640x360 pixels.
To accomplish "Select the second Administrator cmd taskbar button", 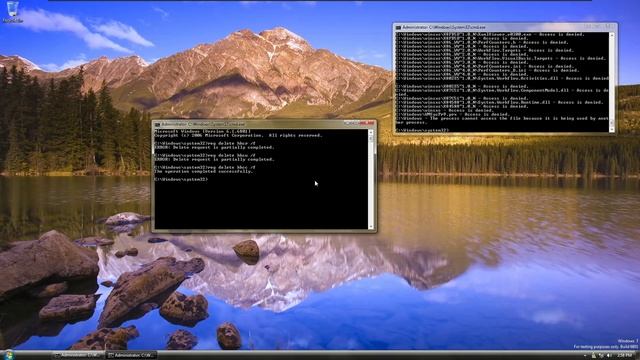I will pyautogui.click(x=131, y=355).
